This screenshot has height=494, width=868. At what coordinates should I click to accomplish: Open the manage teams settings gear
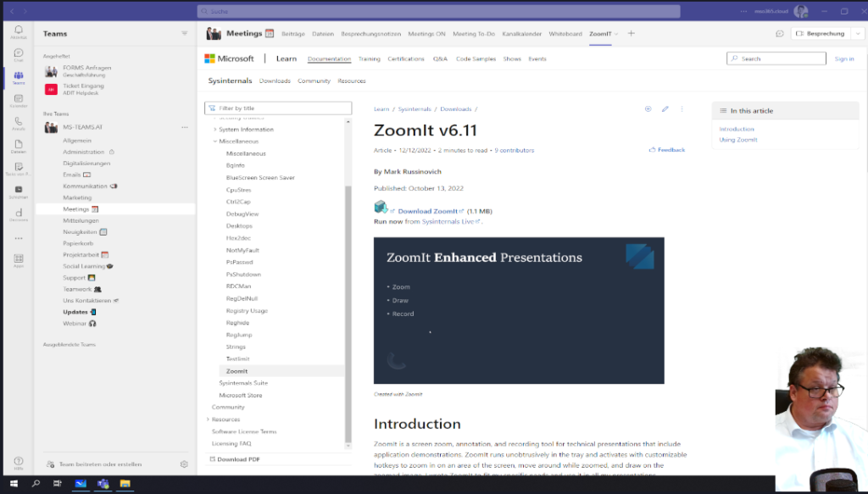pos(184,464)
